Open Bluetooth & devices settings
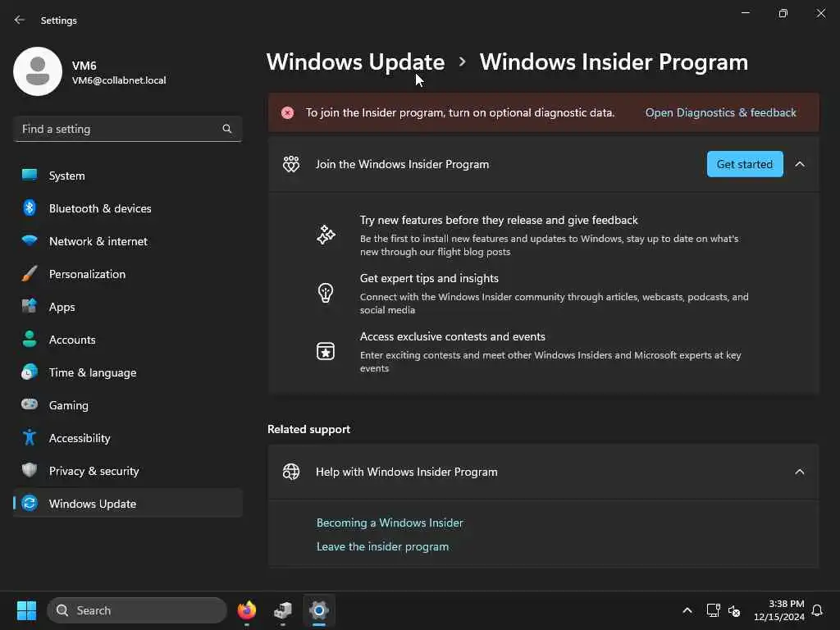 [x=128, y=208]
